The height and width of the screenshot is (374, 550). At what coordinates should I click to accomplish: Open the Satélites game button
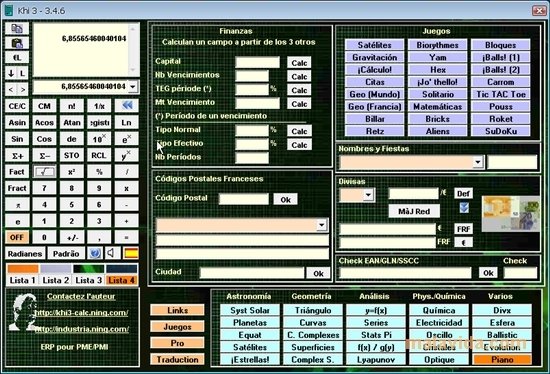(x=374, y=45)
